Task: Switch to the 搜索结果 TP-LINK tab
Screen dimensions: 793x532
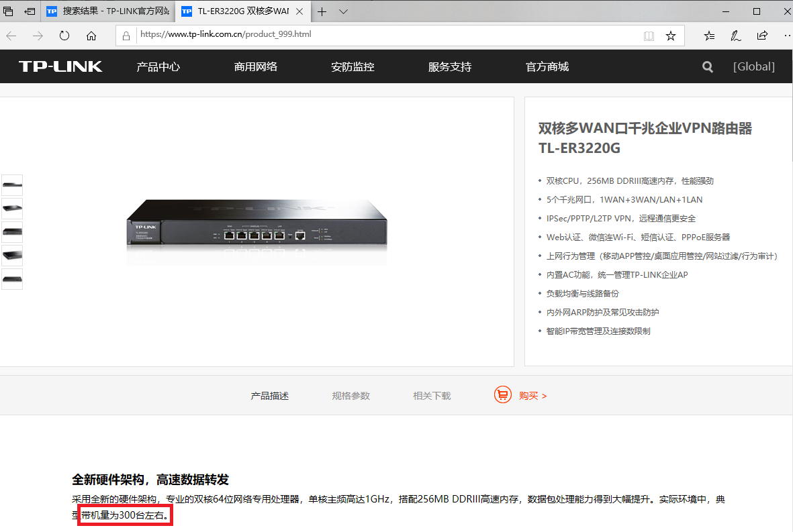Action: [x=107, y=11]
